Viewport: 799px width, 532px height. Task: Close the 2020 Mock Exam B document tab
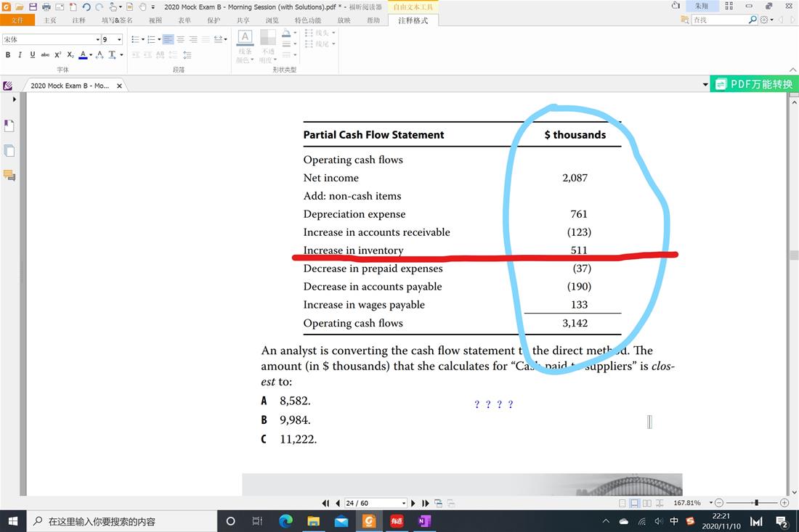120,86
